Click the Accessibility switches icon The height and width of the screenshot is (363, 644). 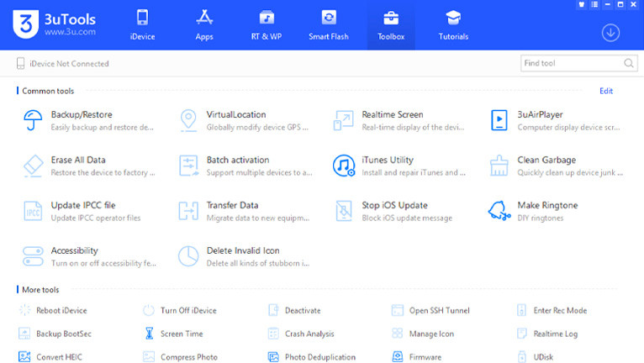[33, 256]
